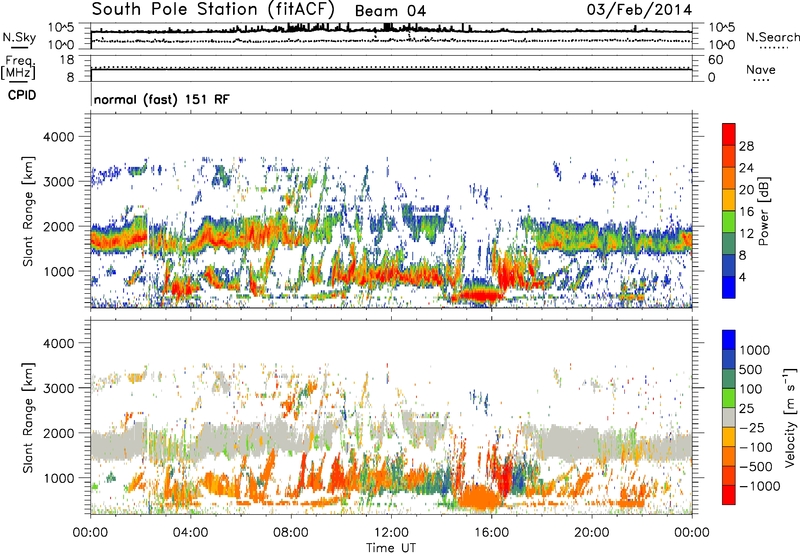Click the '60' Nave axis tick
The image size is (800, 554).
pos(716,60)
